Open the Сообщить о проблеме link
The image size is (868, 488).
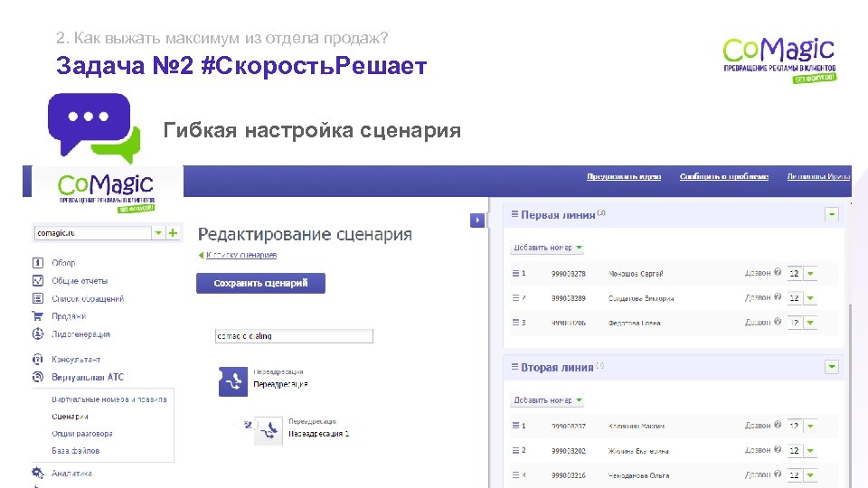pyautogui.click(x=724, y=176)
